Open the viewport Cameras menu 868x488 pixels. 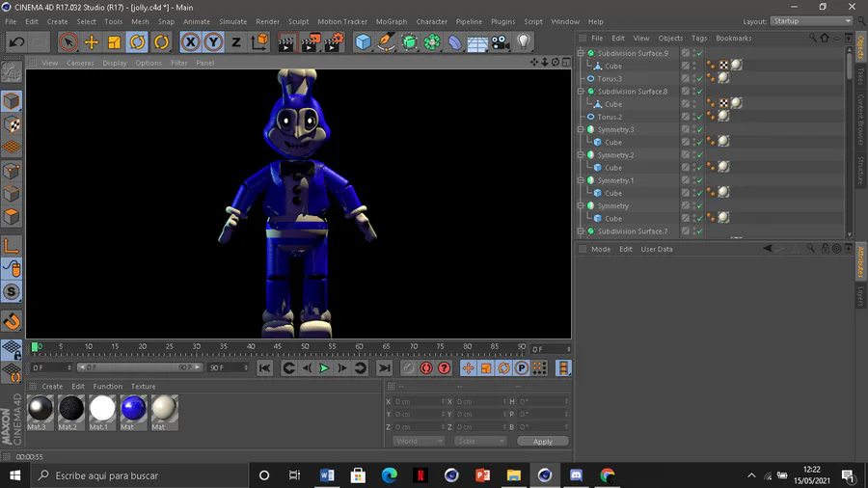tap(80, 63)
